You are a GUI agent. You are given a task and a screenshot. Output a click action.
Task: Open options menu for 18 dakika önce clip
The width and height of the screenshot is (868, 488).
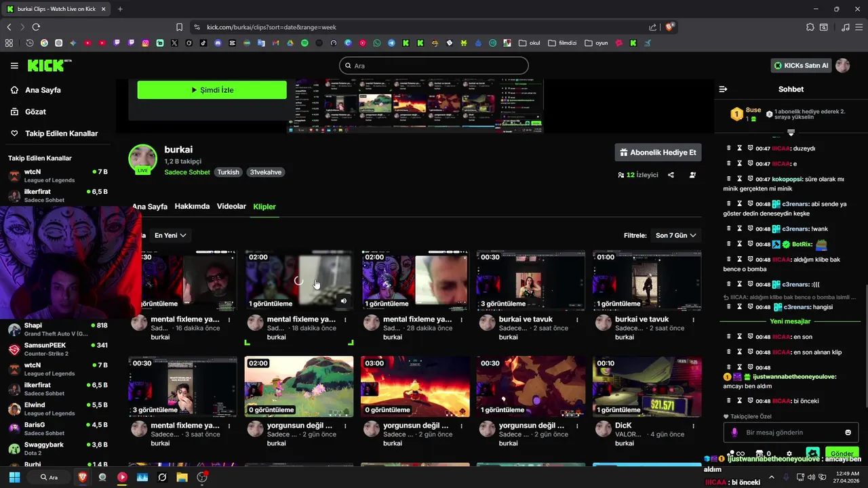click(x=345, y=319)
